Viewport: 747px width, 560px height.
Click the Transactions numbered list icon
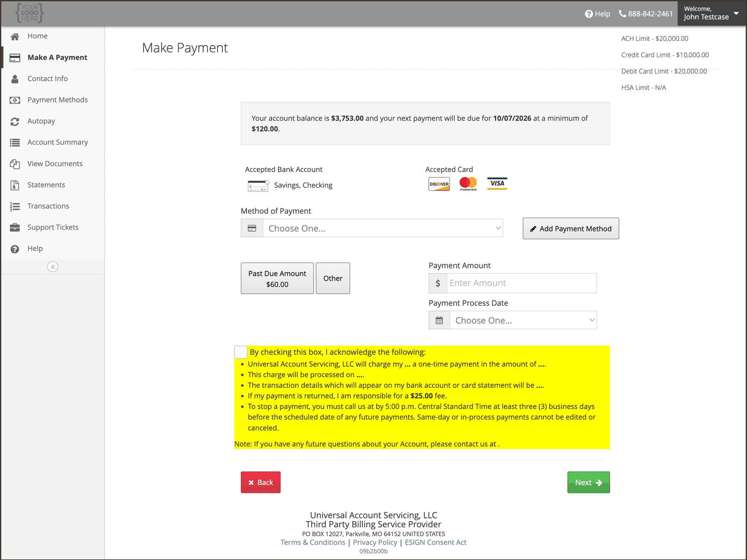pos(15,207)
